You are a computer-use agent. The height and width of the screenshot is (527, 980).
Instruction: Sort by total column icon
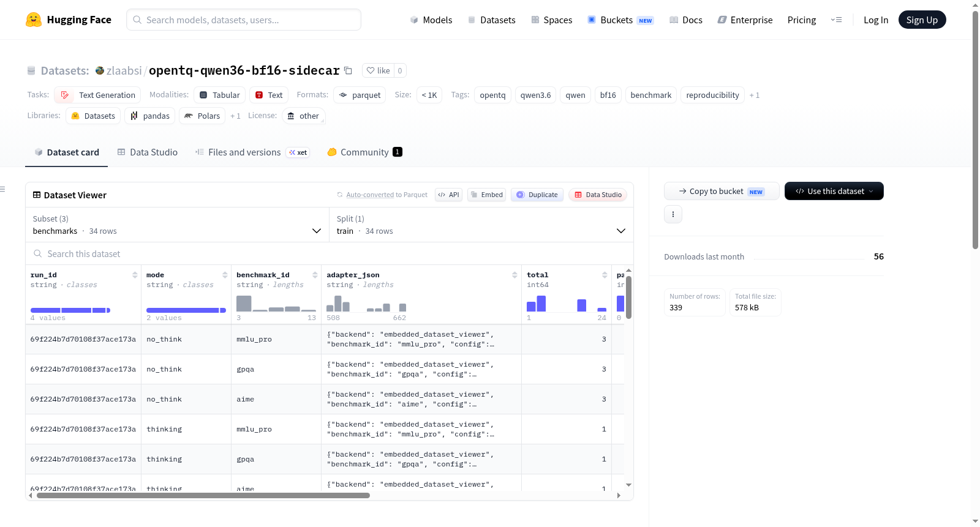[605, 275]
